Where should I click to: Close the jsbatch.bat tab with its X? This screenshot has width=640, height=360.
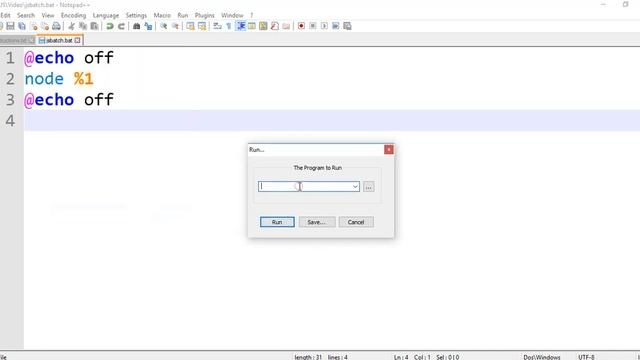78,40
